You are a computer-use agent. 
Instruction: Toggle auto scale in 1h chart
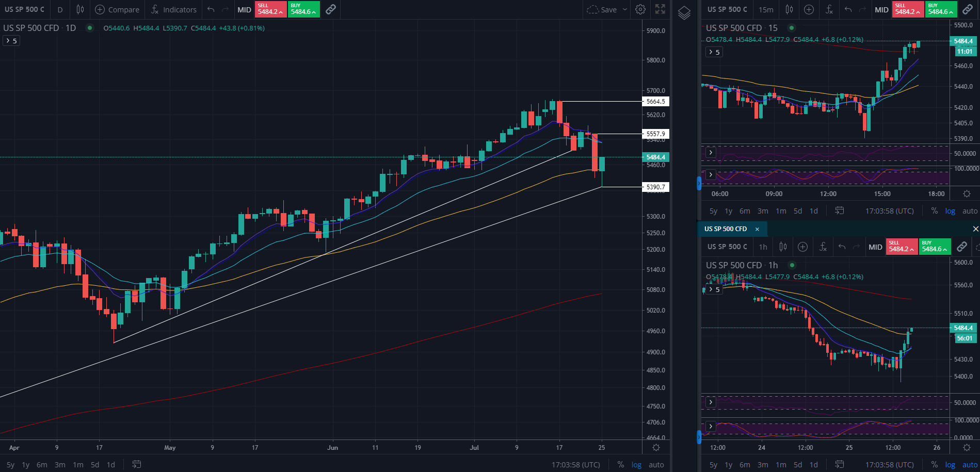[970, 464]
